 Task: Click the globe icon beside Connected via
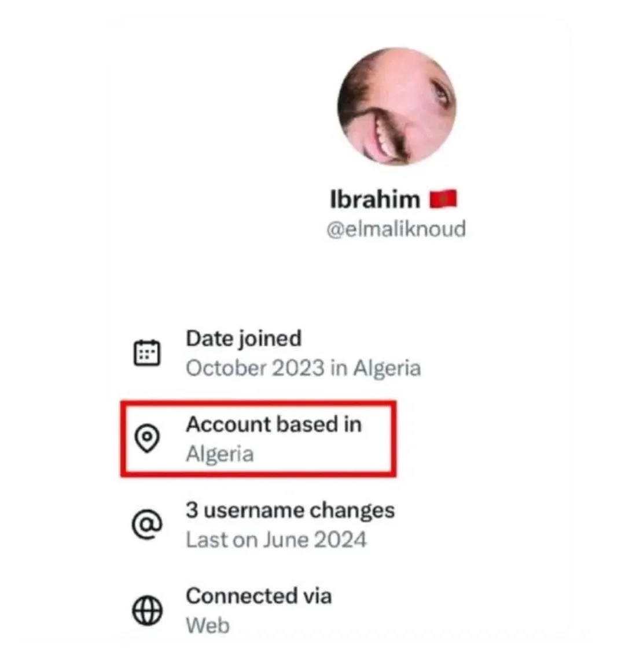pyautogui.click(x=147, y=611)
